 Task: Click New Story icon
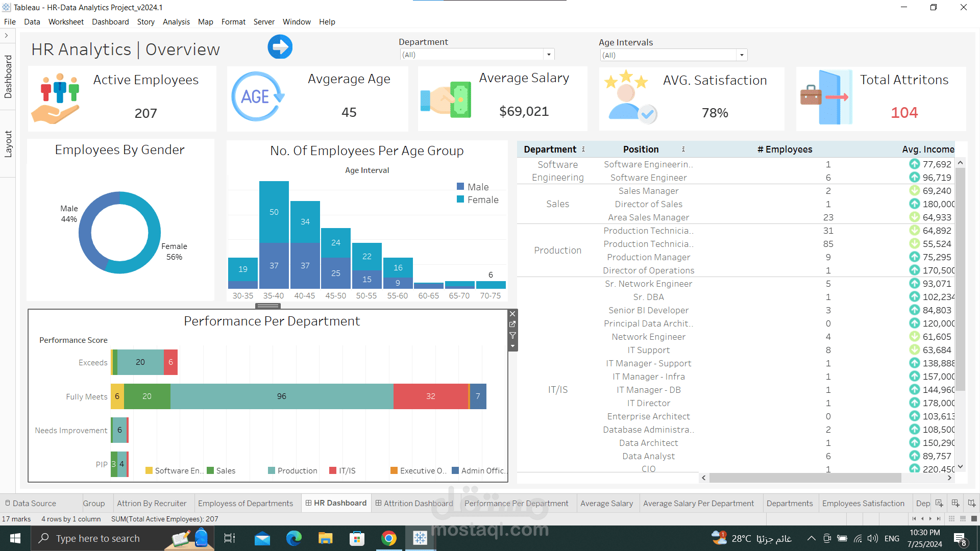coord(971,503)
